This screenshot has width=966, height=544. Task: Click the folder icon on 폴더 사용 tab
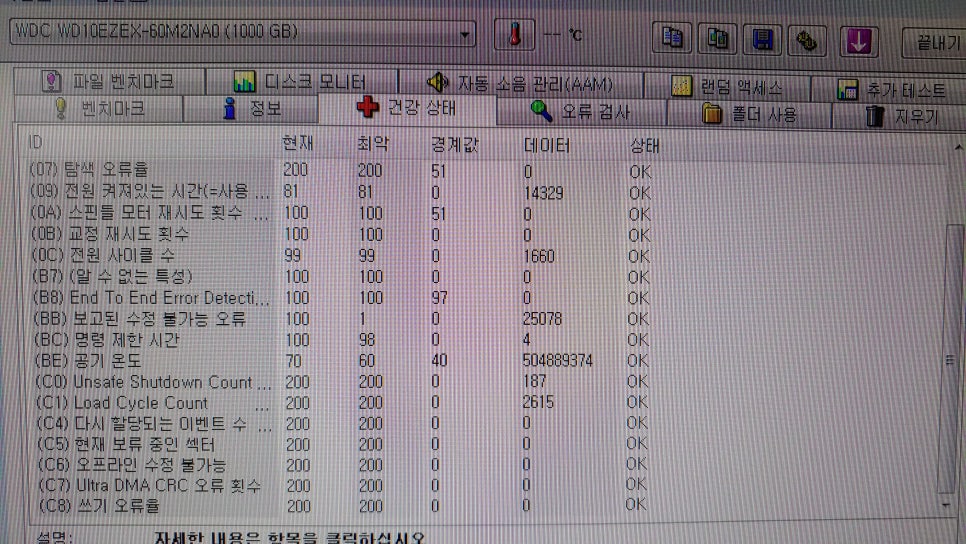pyautogui.click(x=712, y=114)
